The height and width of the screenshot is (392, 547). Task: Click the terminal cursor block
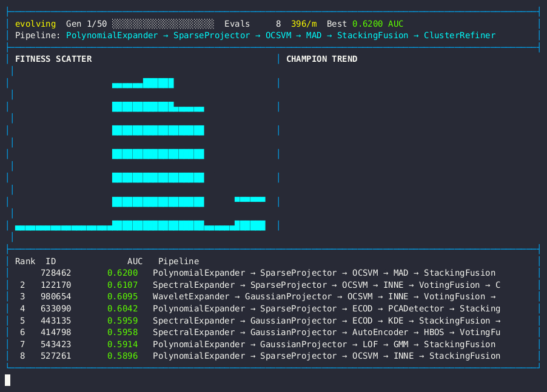(x=8, y=380)
